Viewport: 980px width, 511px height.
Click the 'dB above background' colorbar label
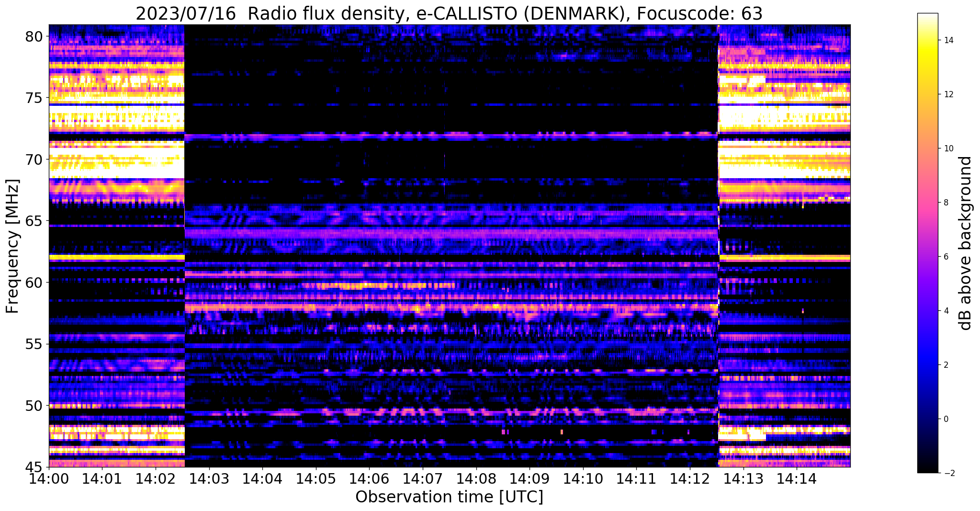tap(966, 243)
